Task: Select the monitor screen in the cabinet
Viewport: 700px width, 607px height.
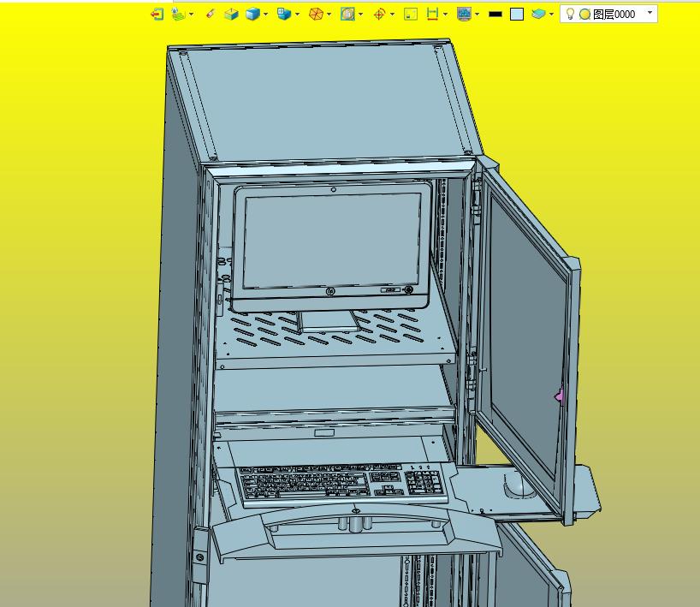Action: click(331, 241)
